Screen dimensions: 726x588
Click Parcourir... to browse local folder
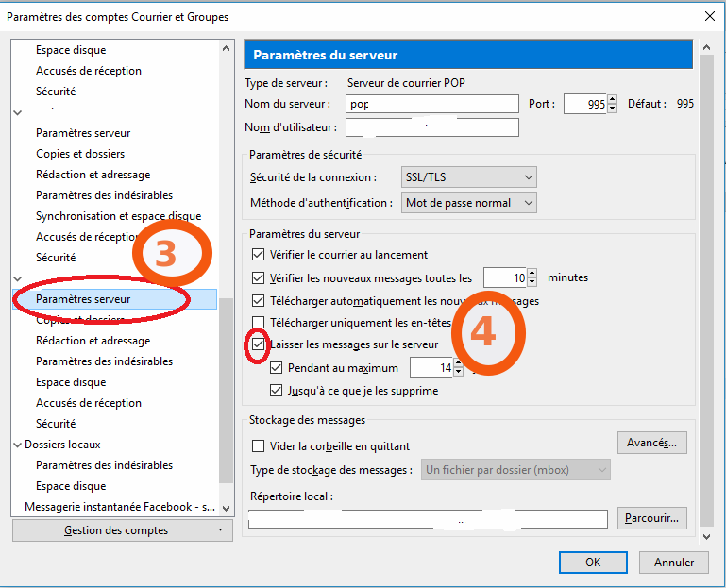pyautogui.click(x=651, y=518)
